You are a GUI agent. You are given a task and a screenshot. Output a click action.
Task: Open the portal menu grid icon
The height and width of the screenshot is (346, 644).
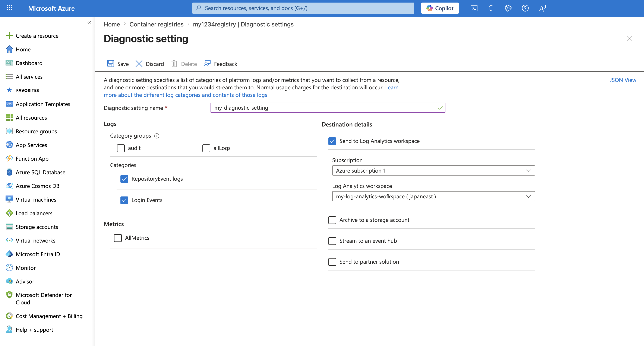(9, 8)
